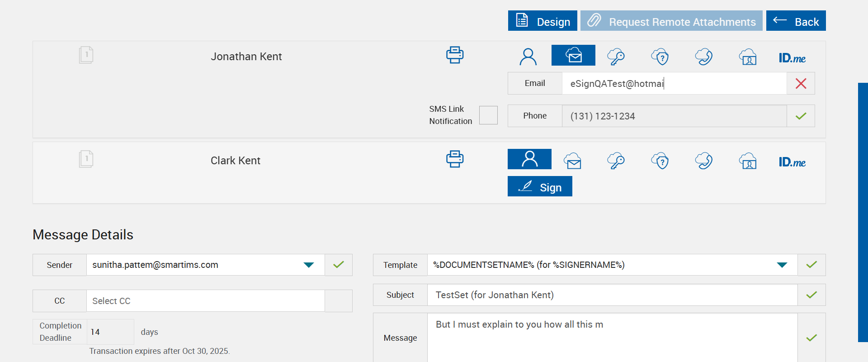The image size is (868, 362).
Task: Click the vertical scrollbar on the right
Action: click(863, 212)
